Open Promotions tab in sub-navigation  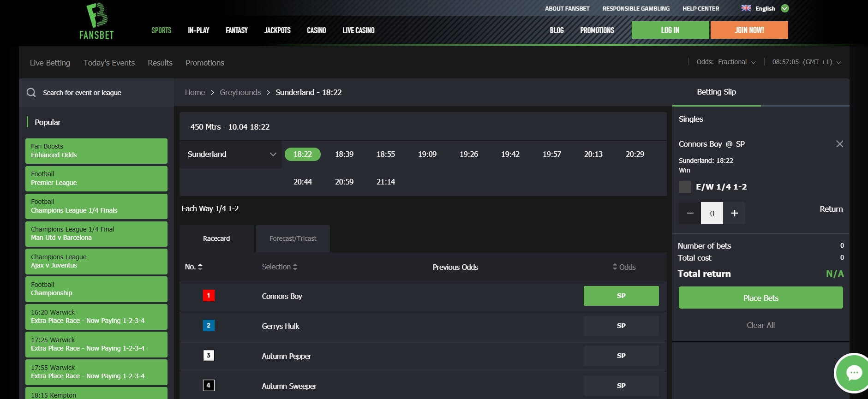coord(205,63)
